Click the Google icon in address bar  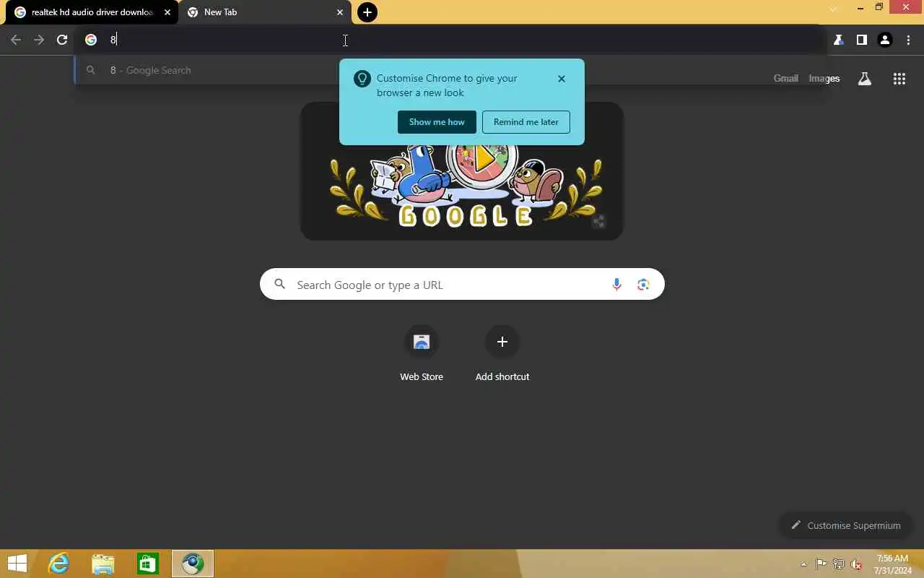[x=91, y=40]
